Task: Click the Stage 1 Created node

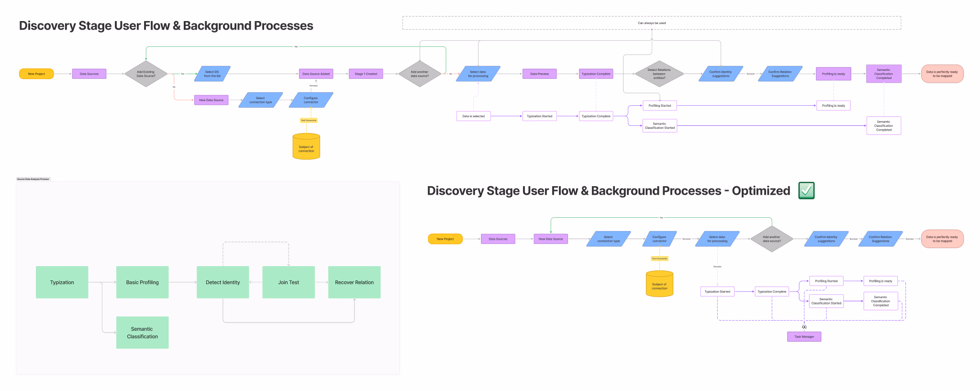Action: [x=366, y=74]
